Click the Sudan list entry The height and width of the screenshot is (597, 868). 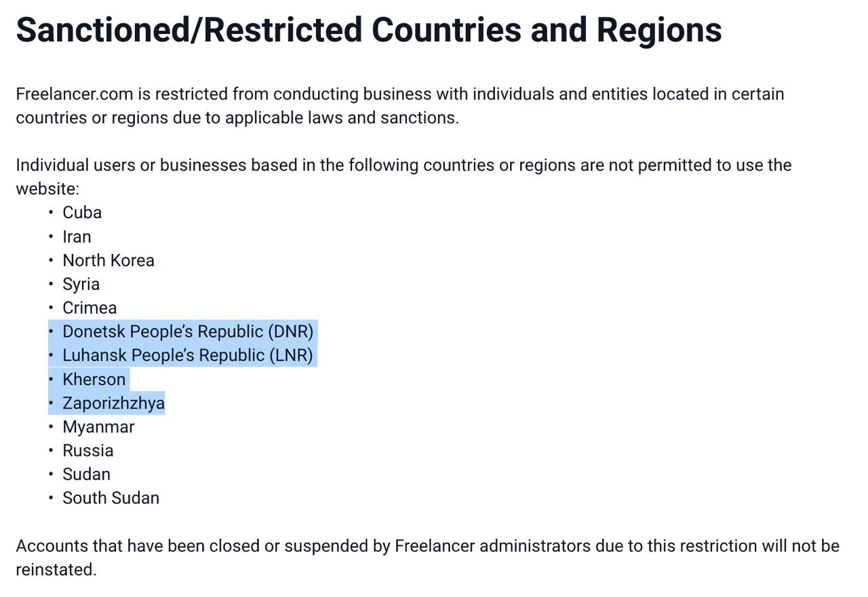point(86,474)
